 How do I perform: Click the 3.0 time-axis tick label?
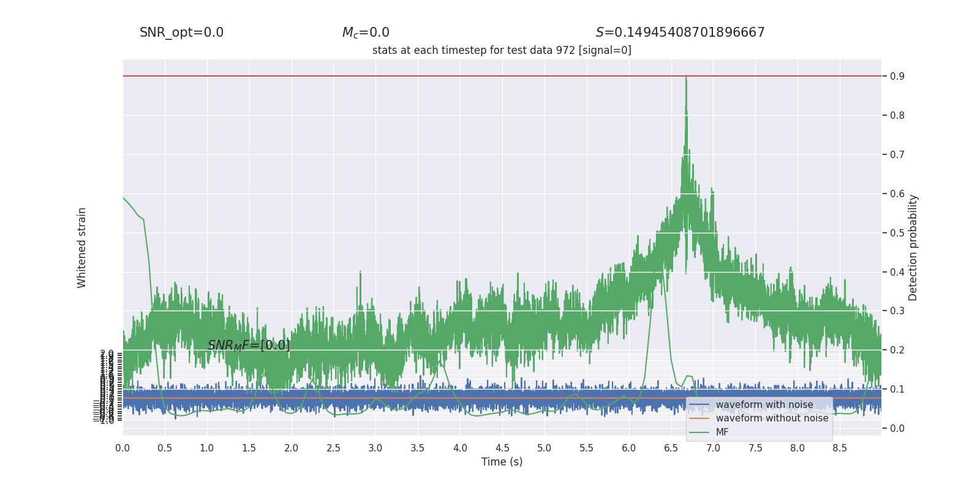click(375, 448)
